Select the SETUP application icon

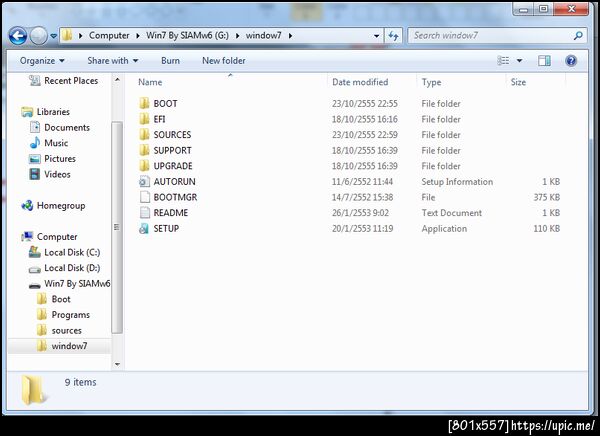(144, 229)
